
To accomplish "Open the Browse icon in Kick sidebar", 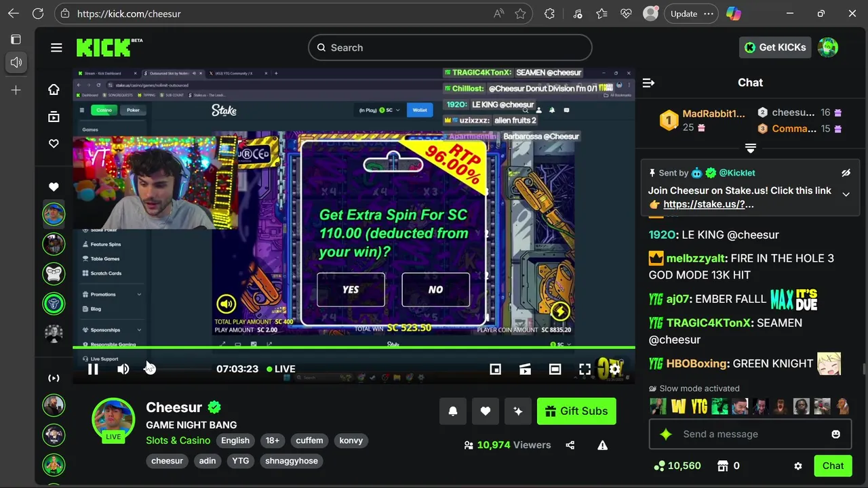I will point(54,117).
